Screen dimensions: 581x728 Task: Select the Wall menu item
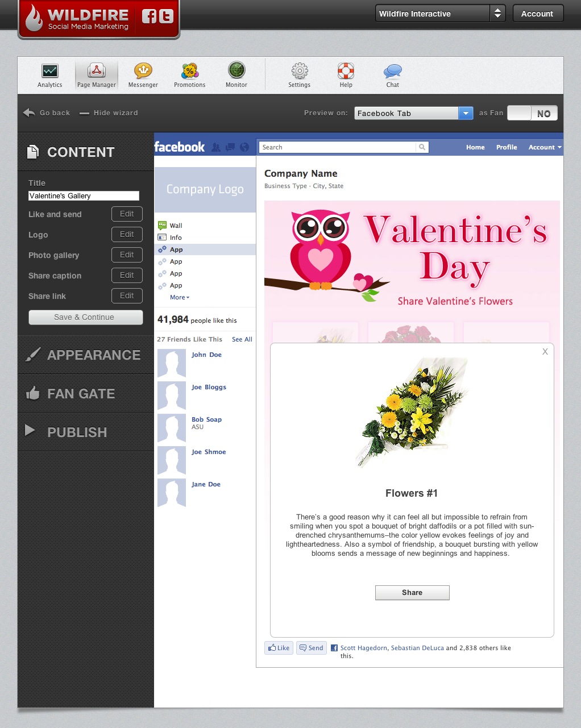click(176, 226)
